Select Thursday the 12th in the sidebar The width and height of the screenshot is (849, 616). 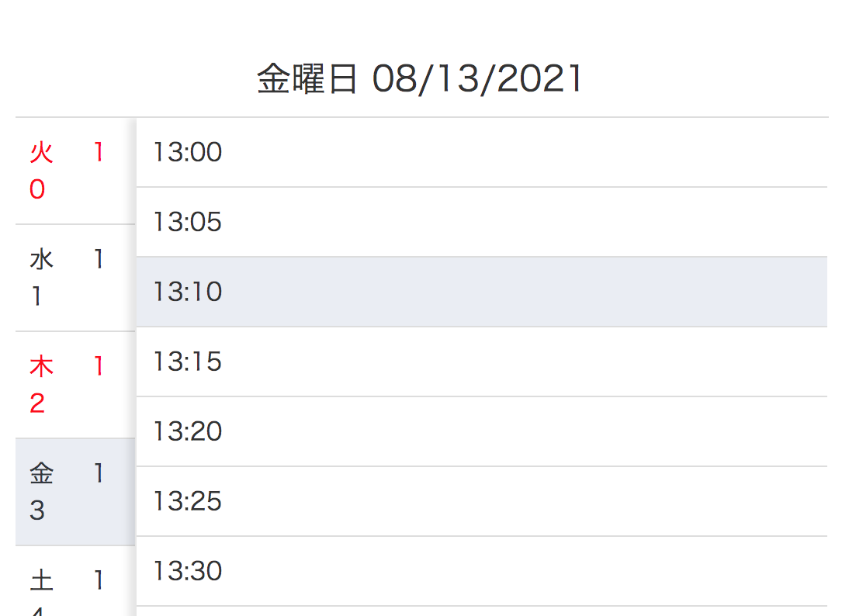coord(66,383)
